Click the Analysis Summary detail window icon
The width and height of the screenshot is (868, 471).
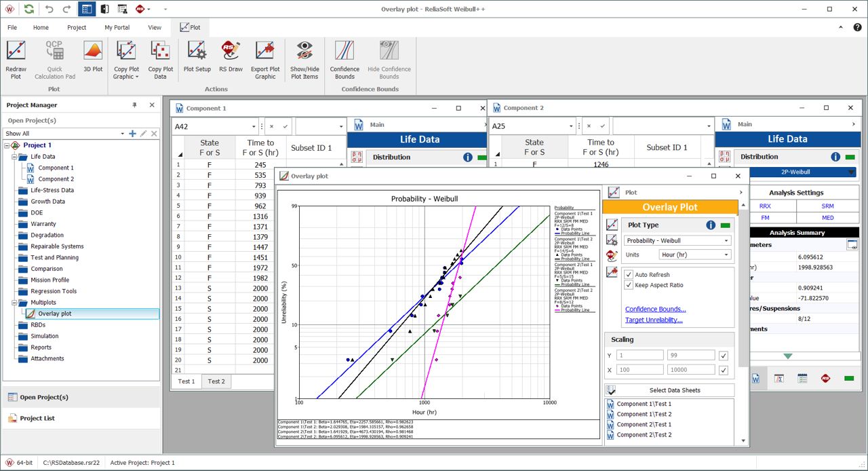pyautogui.click(x=852, y=245)
